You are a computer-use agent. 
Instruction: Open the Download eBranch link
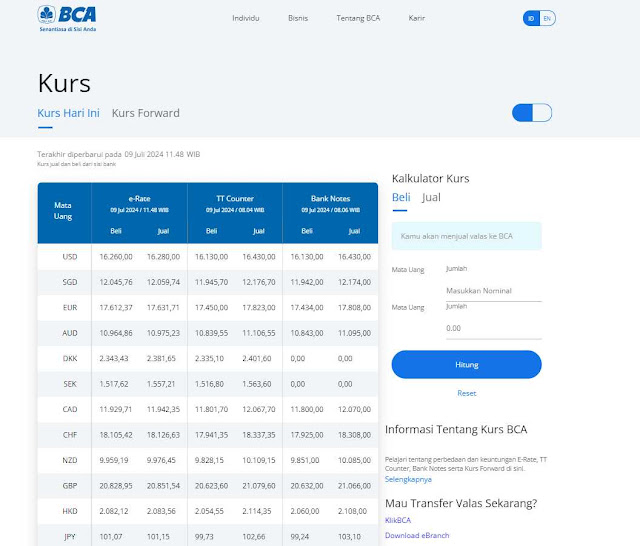(417, 535)
